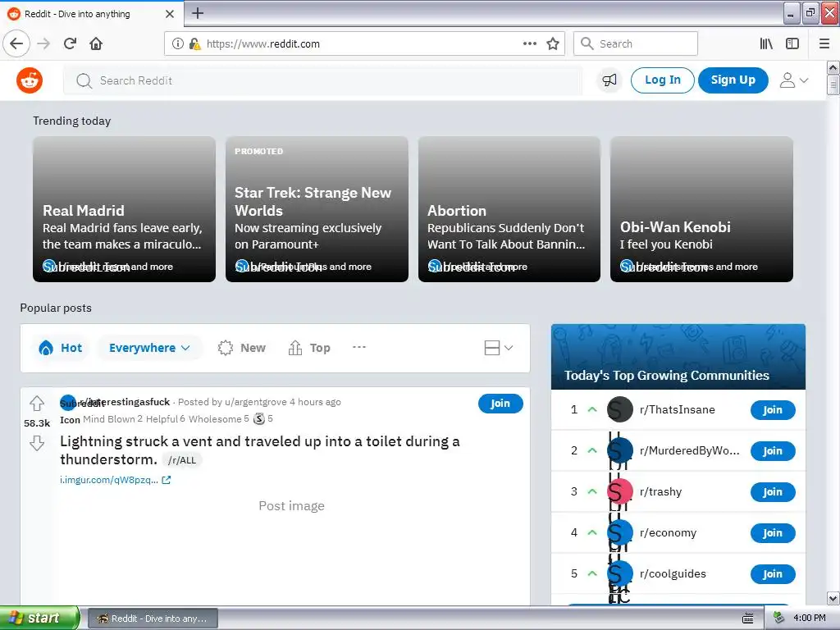Open the i.imgur.com post link
This screenshot has height=630, width=840.
109,480
